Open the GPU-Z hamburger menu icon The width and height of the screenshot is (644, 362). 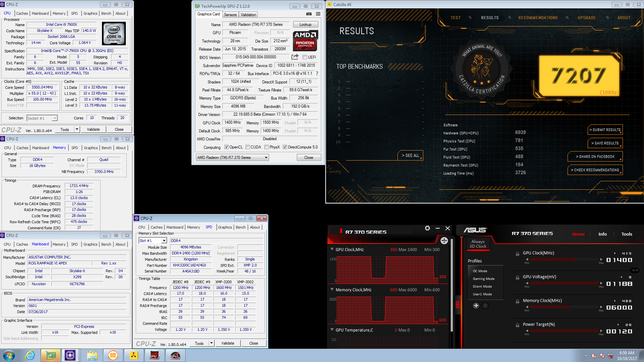[318, 14]
